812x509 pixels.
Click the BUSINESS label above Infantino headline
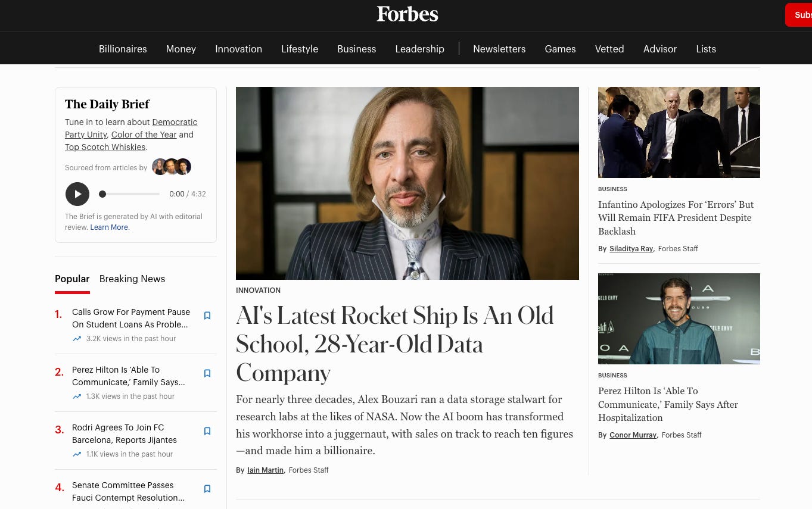[x=612, y=189]
